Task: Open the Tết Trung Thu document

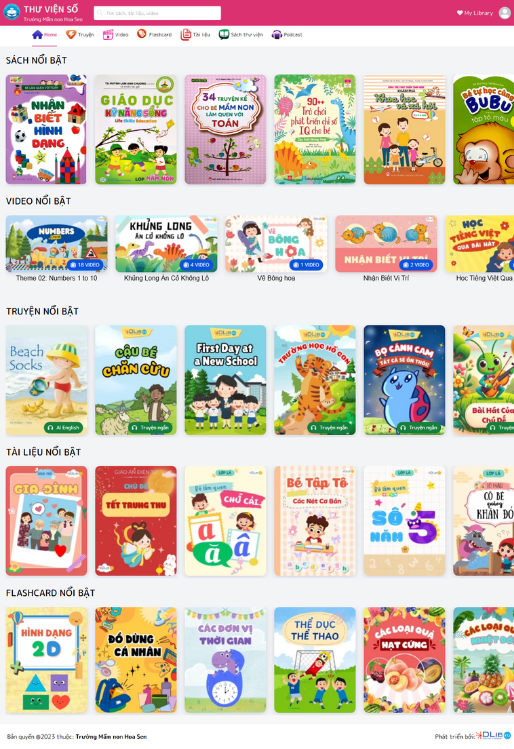Action: (136, 521)
